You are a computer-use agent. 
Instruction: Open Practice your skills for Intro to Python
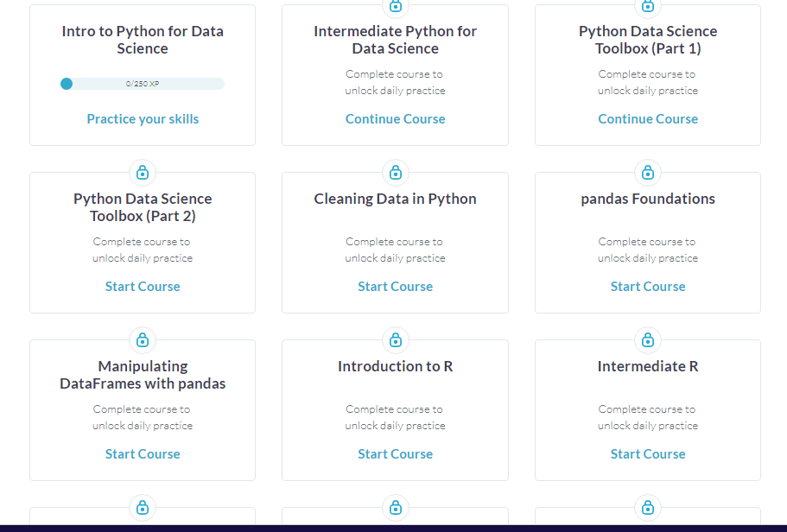(x=142, y=118)
